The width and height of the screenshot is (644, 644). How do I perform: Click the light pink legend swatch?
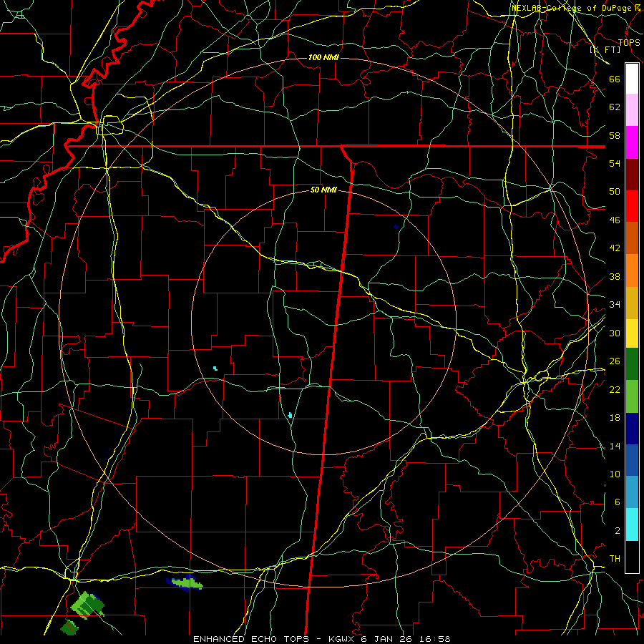pos(632,109)
